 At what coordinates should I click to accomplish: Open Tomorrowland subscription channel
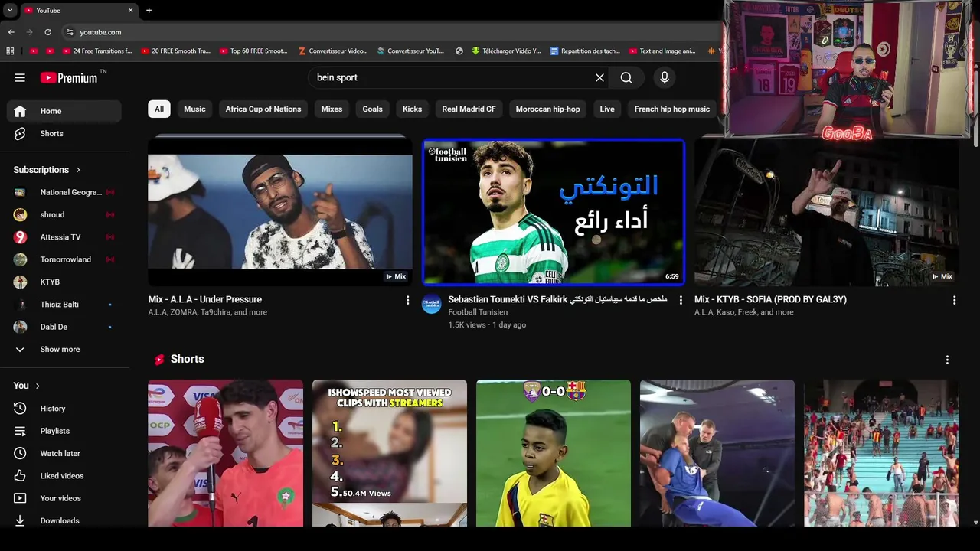(64, 259)
